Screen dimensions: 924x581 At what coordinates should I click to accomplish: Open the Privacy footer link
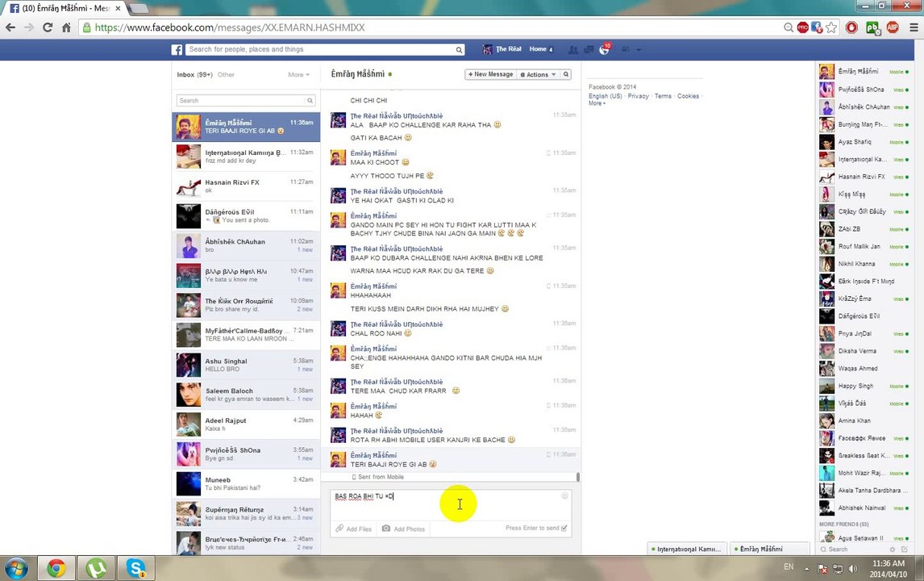pyautogui.click(x=639, y=96)
